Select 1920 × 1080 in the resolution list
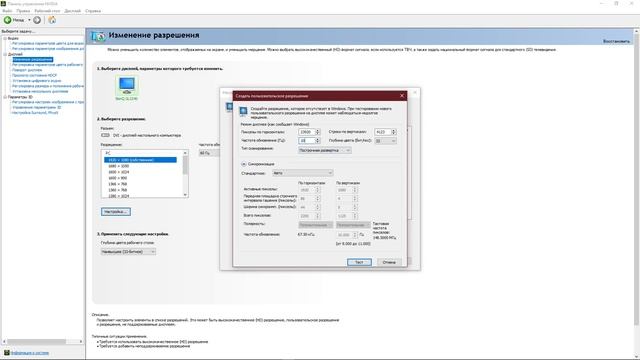Screen dimensions: 640x360 pyautogui.click(x=140, y=160)
